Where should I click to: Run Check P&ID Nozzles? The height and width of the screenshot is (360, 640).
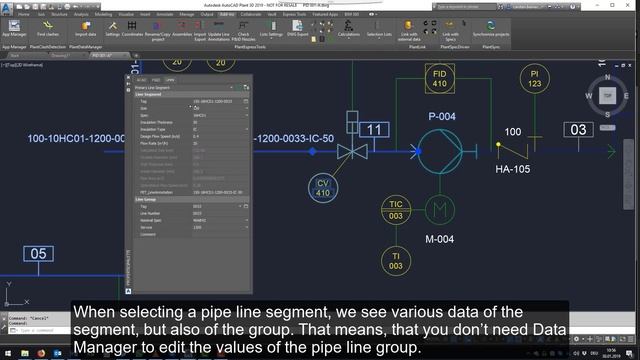coord(243,31)
